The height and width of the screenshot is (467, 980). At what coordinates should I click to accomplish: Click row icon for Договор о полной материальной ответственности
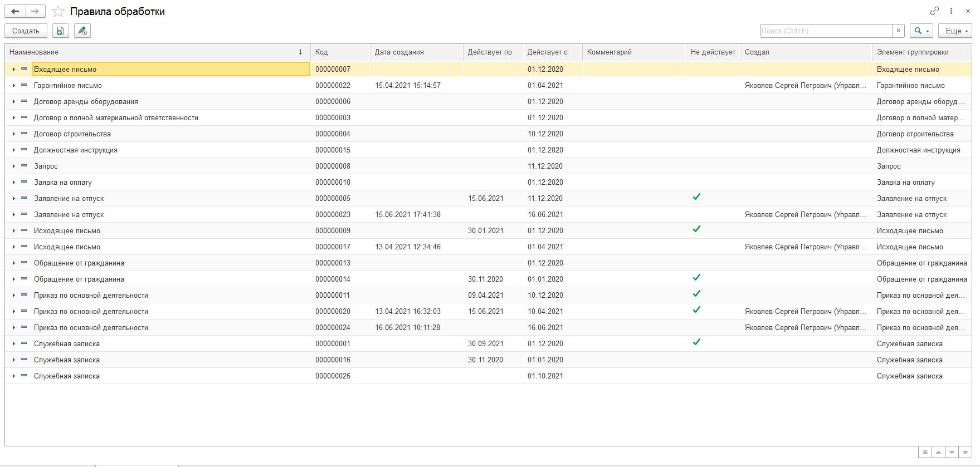24,117
